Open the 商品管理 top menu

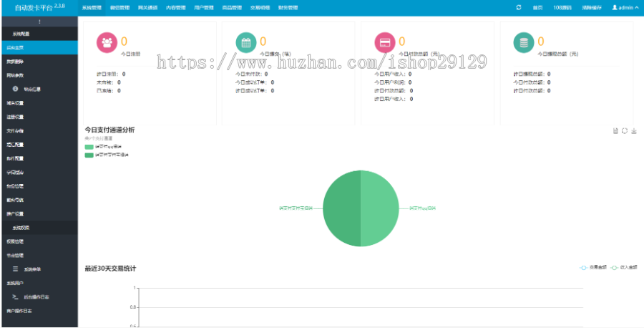tap(232, 7)
